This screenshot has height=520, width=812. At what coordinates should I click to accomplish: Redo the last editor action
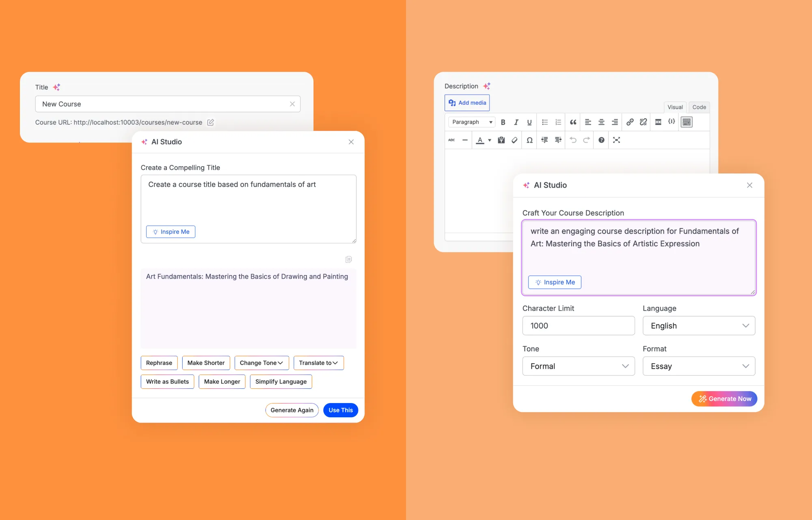point(586,140)
